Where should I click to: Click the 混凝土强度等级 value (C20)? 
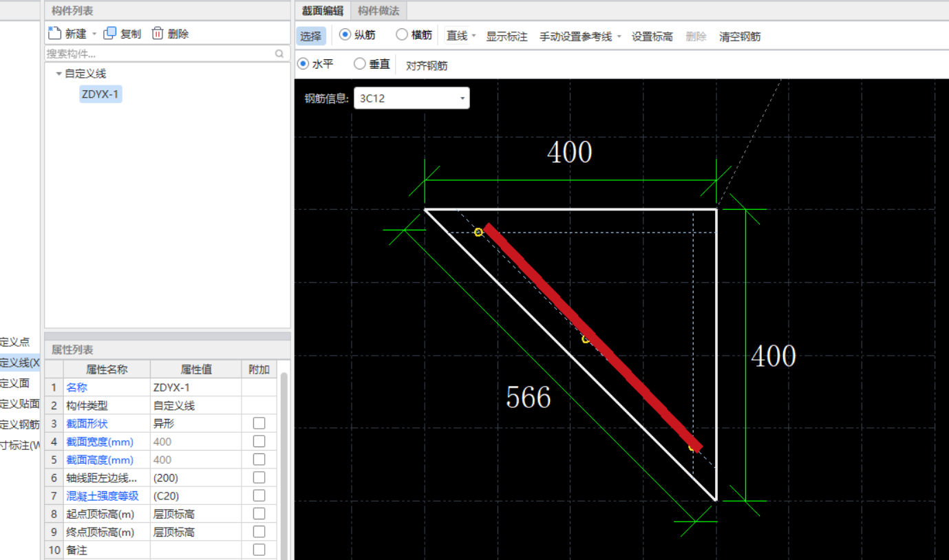(x=195, y=496)
